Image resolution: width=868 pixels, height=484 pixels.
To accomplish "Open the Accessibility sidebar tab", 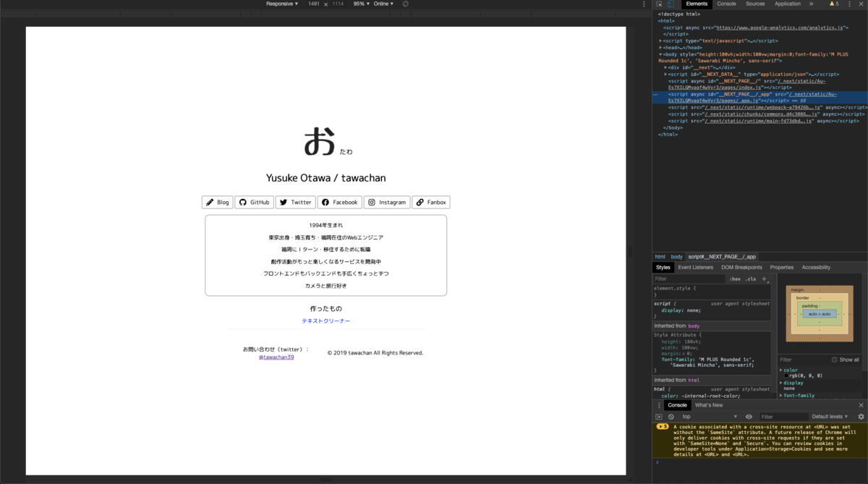I will [x=816, y=268].
